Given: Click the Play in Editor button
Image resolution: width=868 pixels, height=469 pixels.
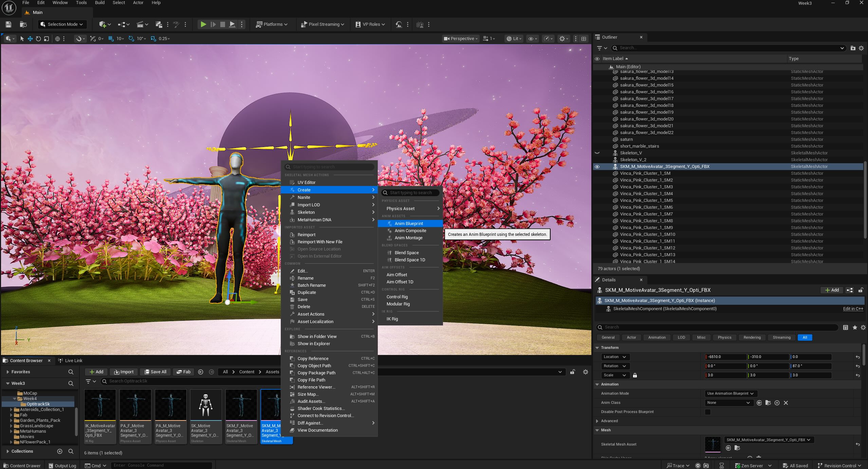Looking at the screenshot, I should 203,24.
